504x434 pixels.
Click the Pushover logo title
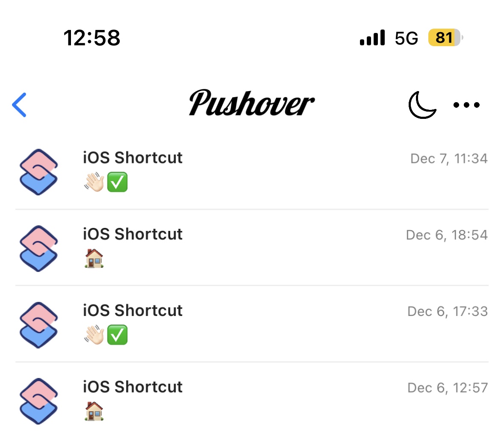[252, 103]
